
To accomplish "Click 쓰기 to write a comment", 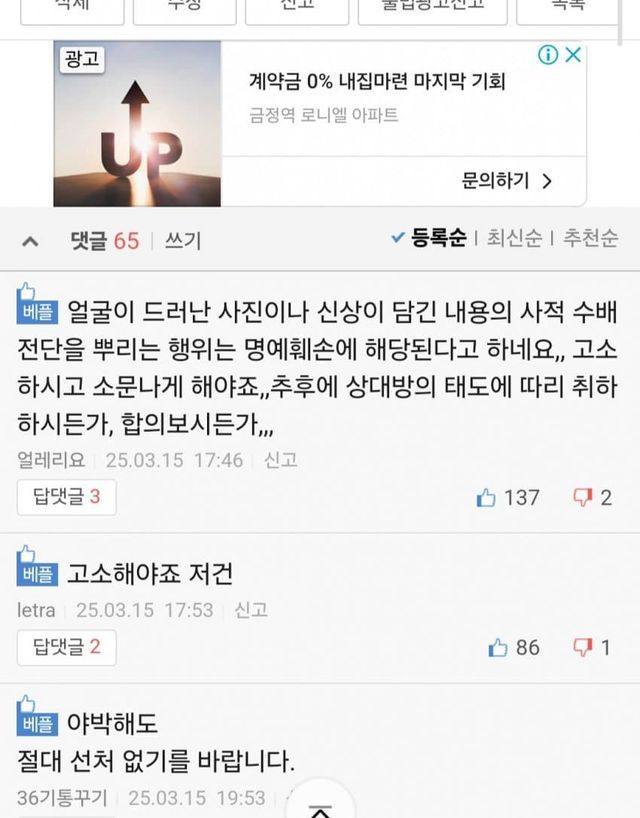I will (183, 241).
